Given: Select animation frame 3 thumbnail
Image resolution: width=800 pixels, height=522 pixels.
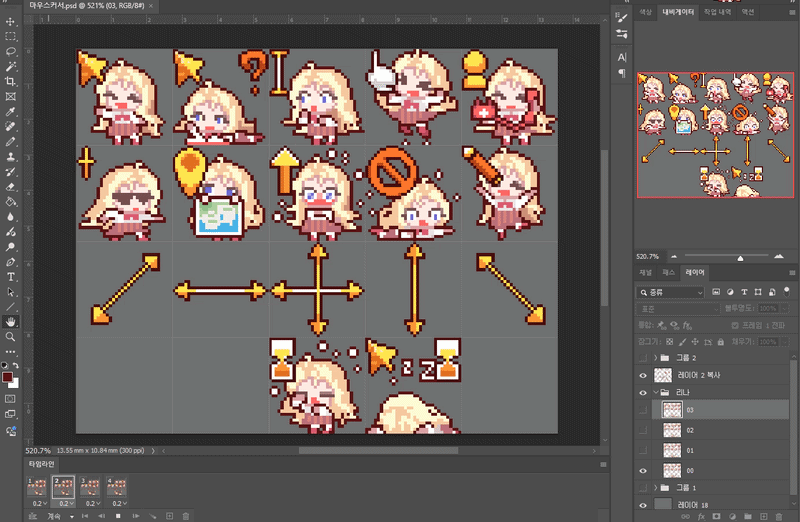Looking at the screenshot, I should tap(91, 487).
